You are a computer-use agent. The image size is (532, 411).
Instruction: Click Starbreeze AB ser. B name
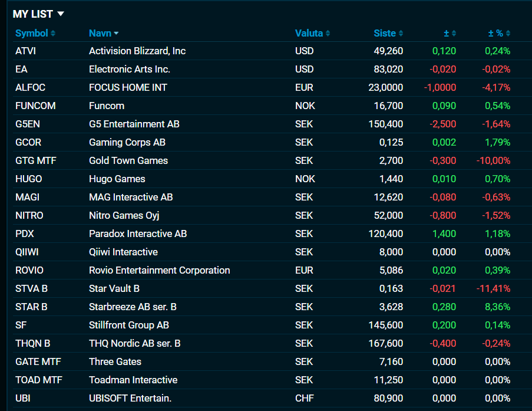click(x=133, y=307)
